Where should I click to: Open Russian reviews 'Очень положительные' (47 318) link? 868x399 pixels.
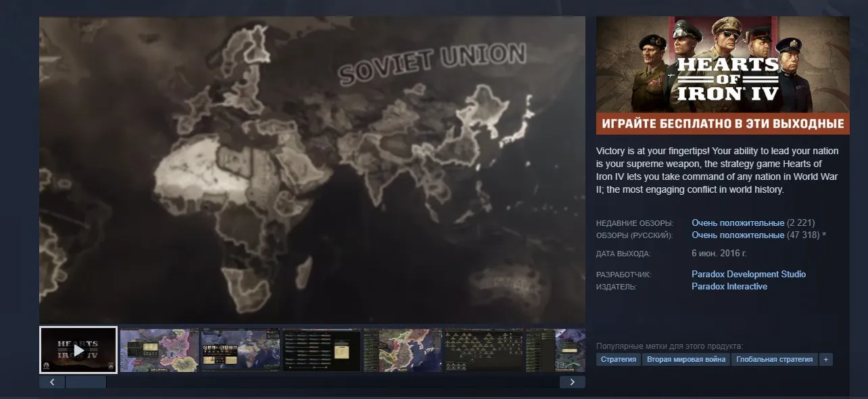tap(738, 235)
